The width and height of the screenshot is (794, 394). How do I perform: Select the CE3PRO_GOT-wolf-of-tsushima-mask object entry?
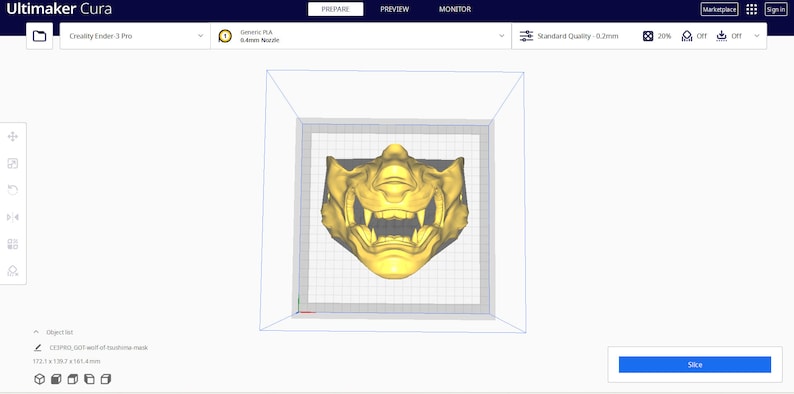[x=98, y=348]
